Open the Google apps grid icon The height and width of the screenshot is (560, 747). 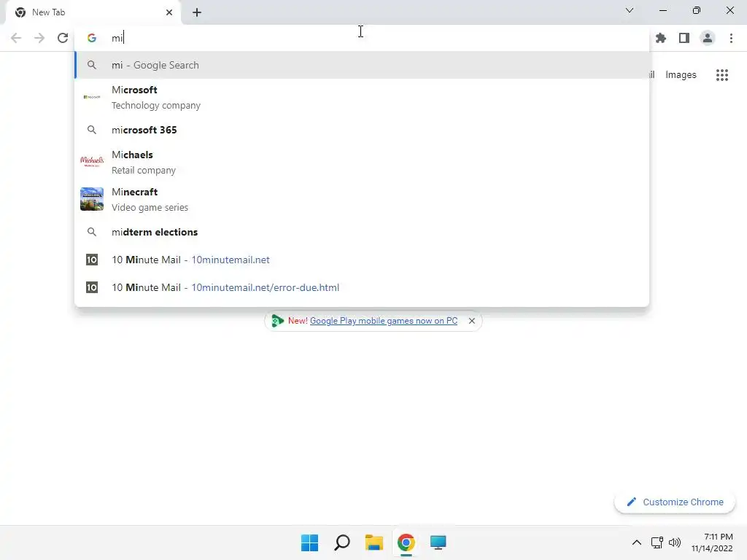click(722, 75)
